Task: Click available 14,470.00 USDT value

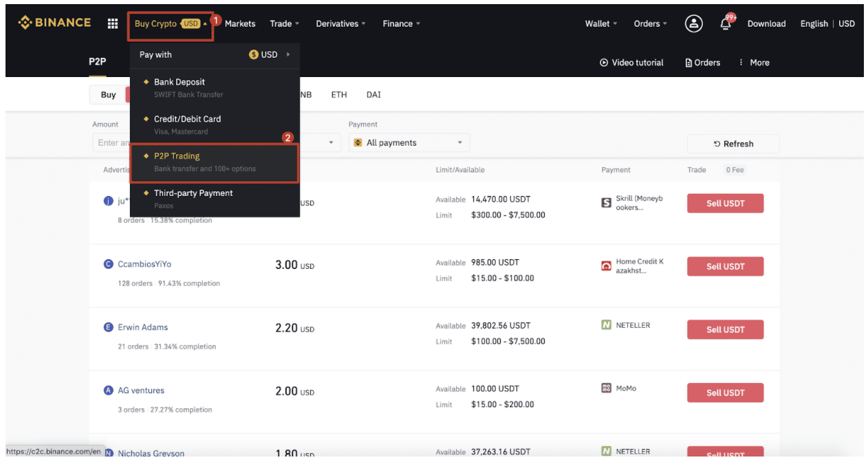Action: [501, 199]
